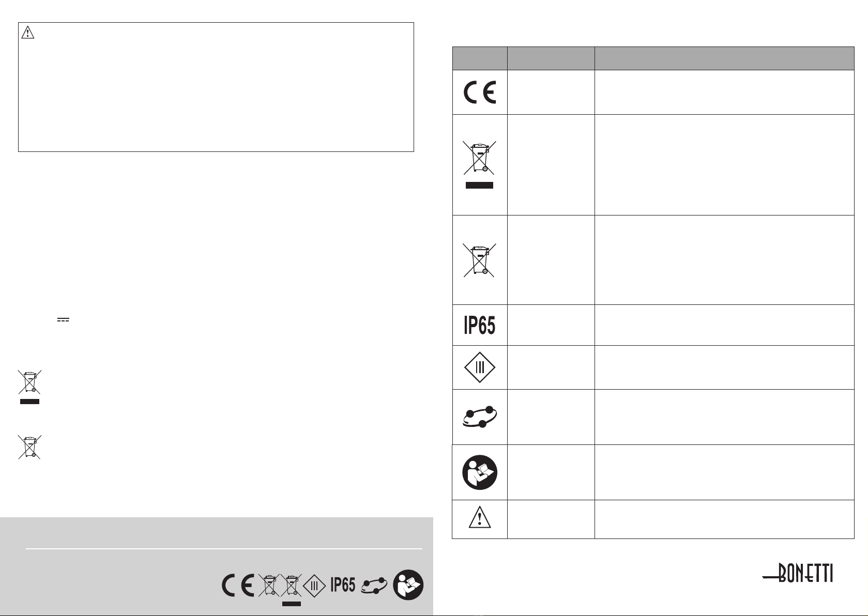Click the Class III diamond in the footer
Screen dimensions: 868x616
[315, 586]
